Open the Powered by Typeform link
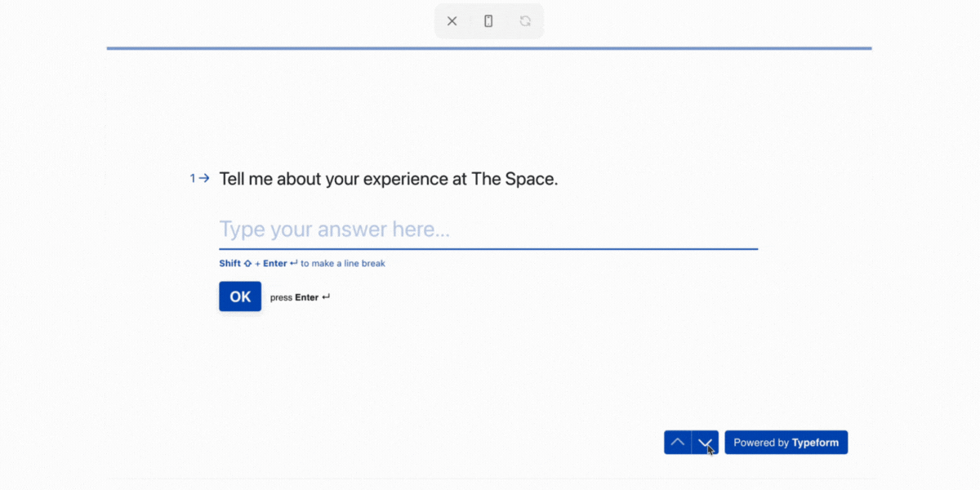This screenshot has height=490, width=980. 786,443
